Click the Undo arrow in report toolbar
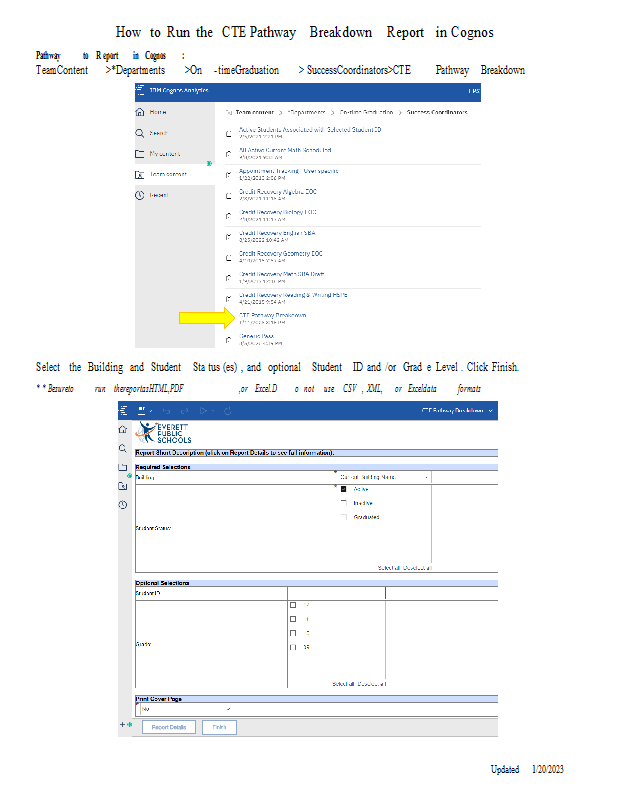 pyautogui.click(x=165, y=411)
